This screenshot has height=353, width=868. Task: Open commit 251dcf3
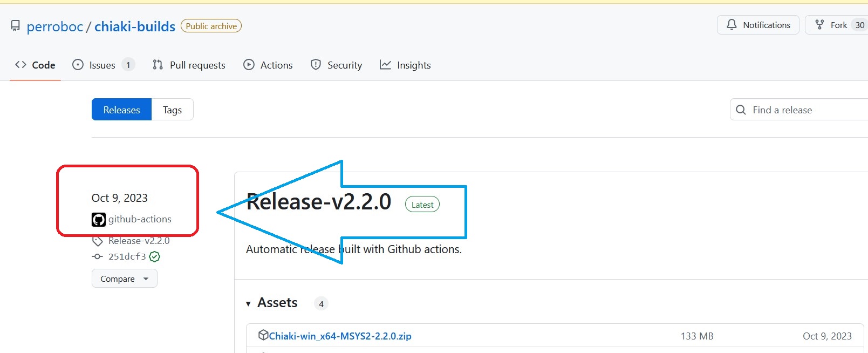click(x=127, y=256)
